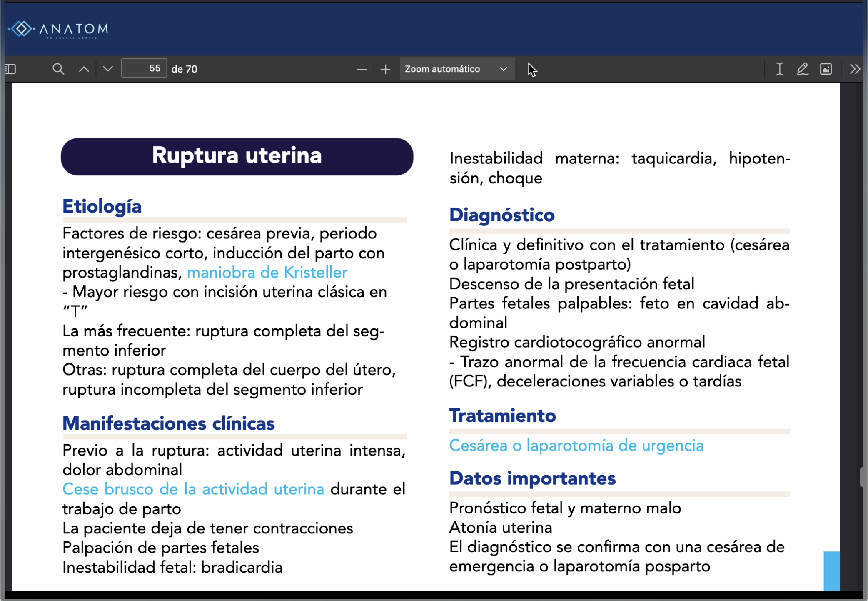This screenshot has height=601, width=868.
Task: Click the ANATOM logo in header
Action: 58,29
